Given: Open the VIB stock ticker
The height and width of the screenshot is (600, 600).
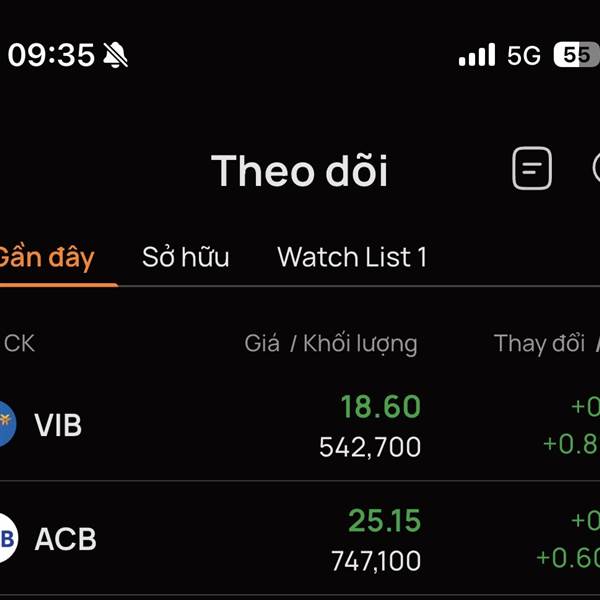Looking at the screenshot, I should click(x=58, y=425).
